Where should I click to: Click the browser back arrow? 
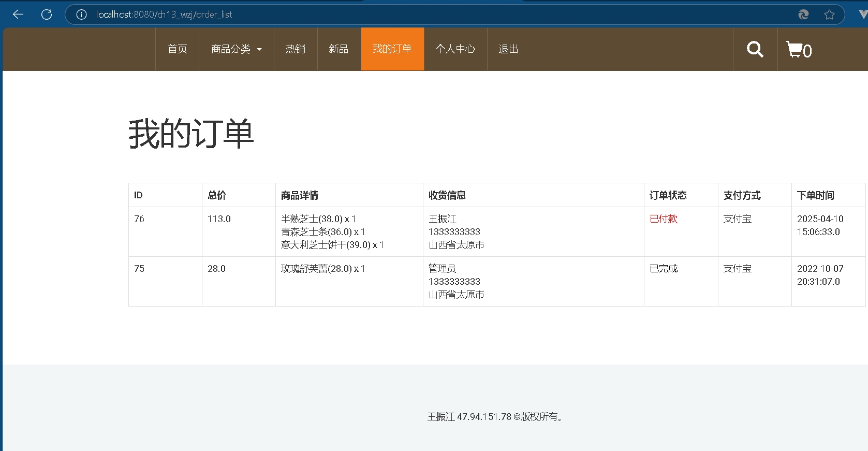point(18,14)
